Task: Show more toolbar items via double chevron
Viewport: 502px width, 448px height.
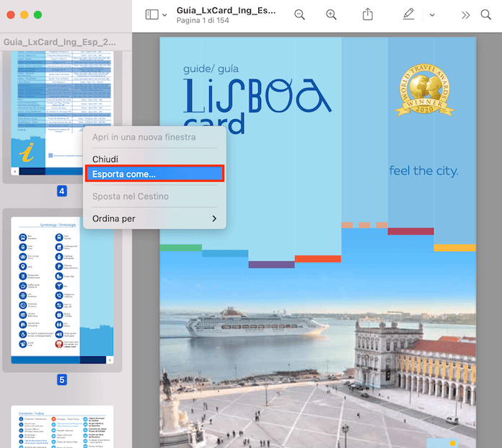Action: coord(465,14)
